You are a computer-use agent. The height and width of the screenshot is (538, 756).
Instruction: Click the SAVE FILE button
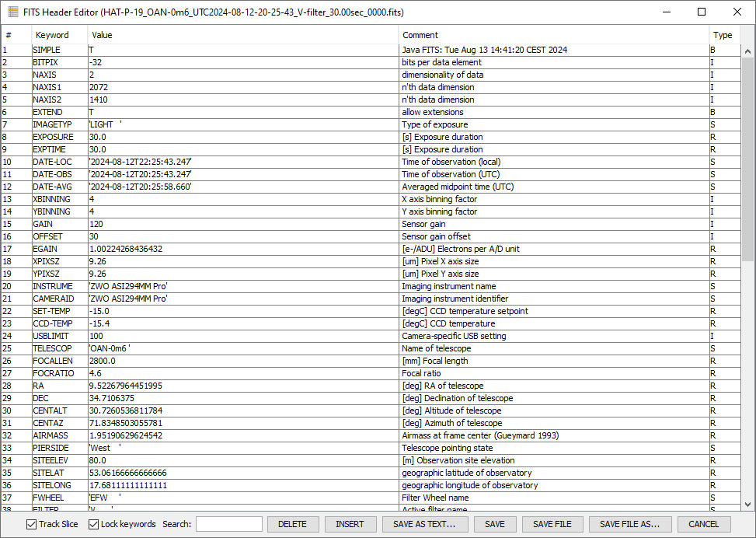(552, 524)
